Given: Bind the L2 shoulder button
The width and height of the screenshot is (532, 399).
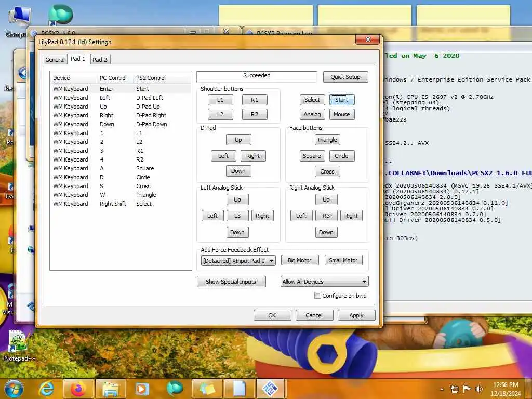Looking at the screenshot, I should click(220, 114).
